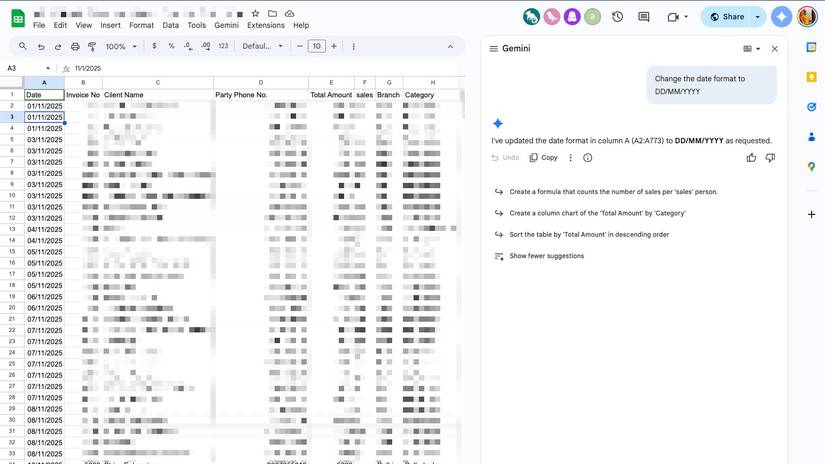Star this spreadsheet
The image size is (825, 464).
coord(255,13)
